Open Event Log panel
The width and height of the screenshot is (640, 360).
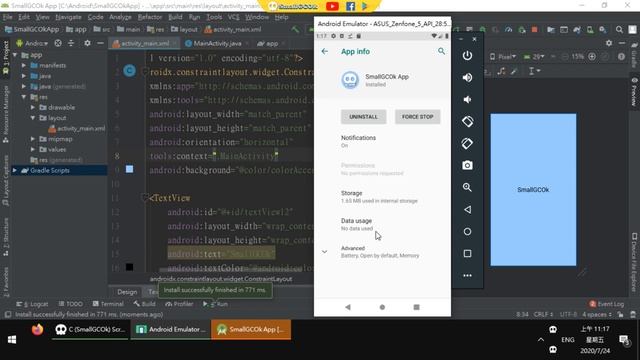pyautogui.click(x=607, y=304)
